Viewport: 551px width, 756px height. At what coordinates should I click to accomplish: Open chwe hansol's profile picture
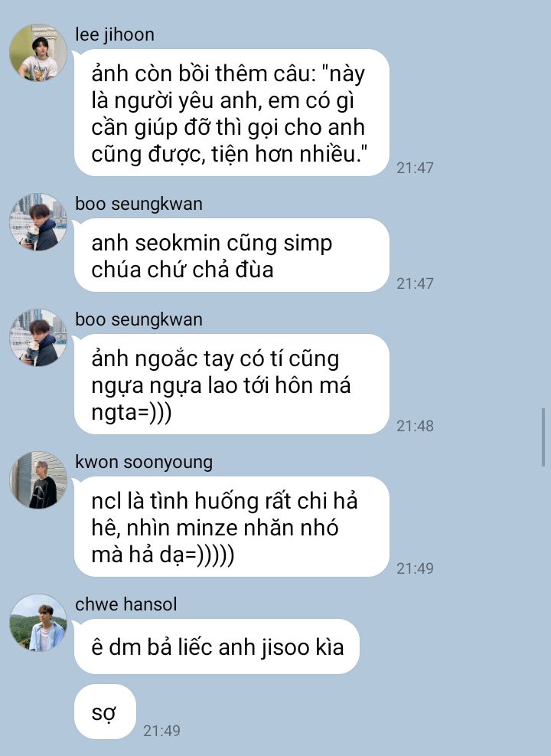coord(38,623)
